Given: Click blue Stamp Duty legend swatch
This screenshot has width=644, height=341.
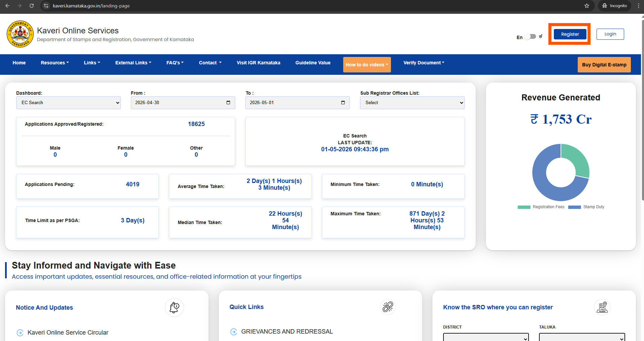Looking at the screenshot, I should click(574, 207).
